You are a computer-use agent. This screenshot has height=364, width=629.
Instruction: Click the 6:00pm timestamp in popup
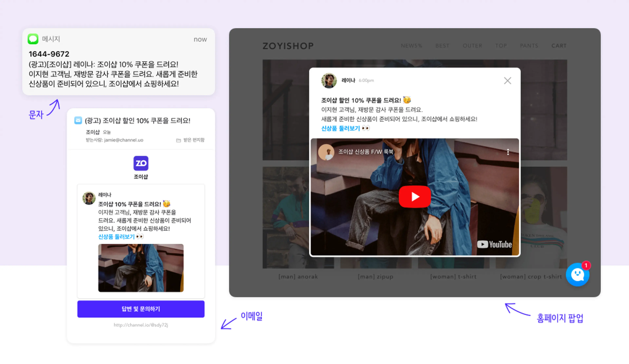(x=366, y=80)
